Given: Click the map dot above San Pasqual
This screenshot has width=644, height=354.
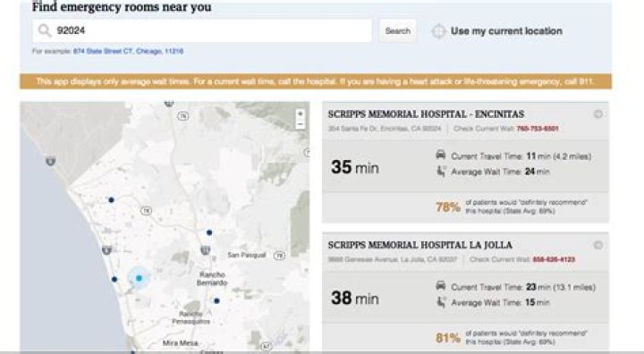Looking at the screenshot, I should [x=209, y=232].
